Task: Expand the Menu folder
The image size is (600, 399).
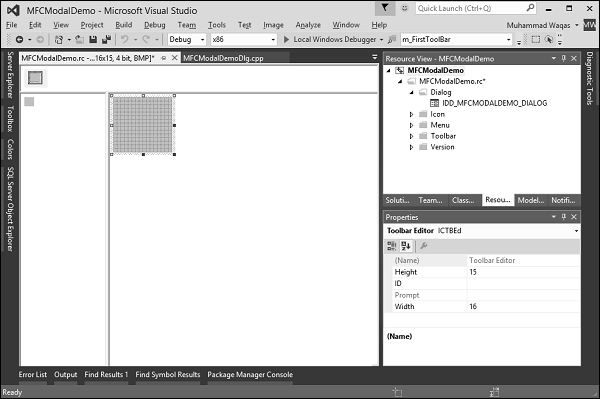Action: point(412,125)
